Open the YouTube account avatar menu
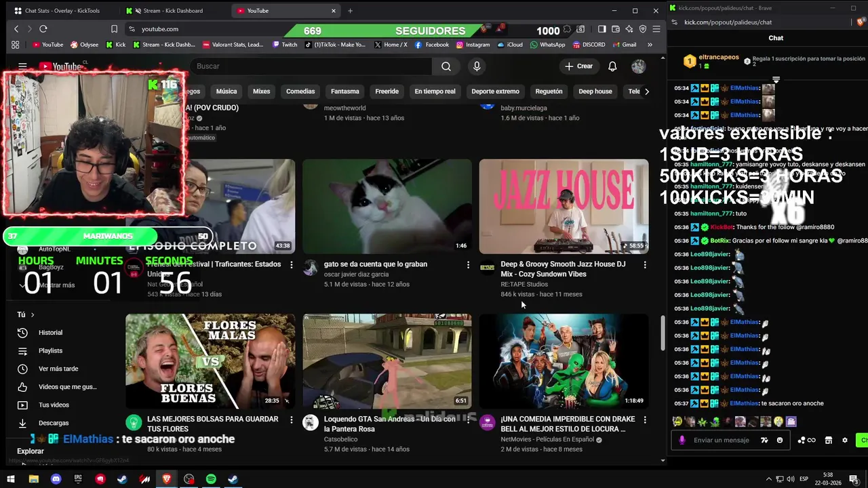868x488 pixels. (x=638, y=66)
